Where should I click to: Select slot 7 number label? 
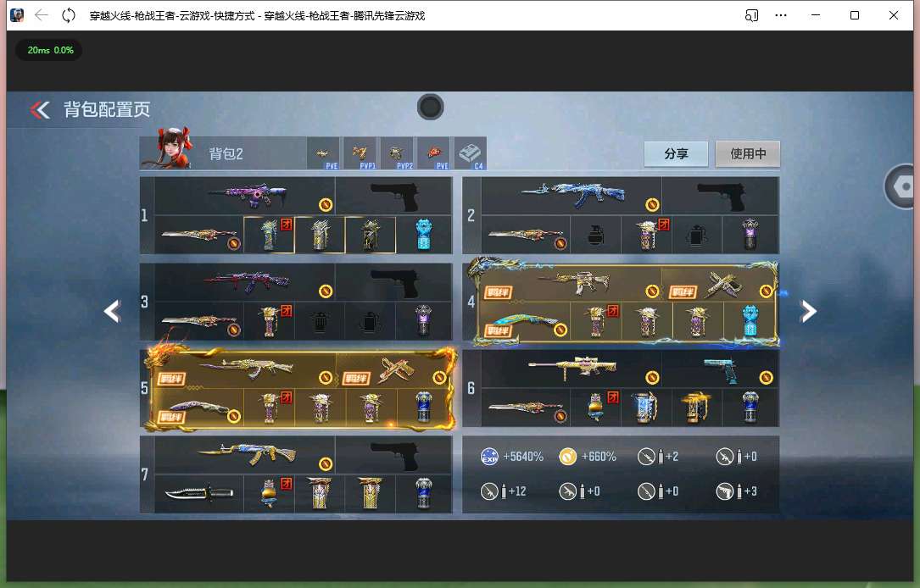click(x=144, y=474)
